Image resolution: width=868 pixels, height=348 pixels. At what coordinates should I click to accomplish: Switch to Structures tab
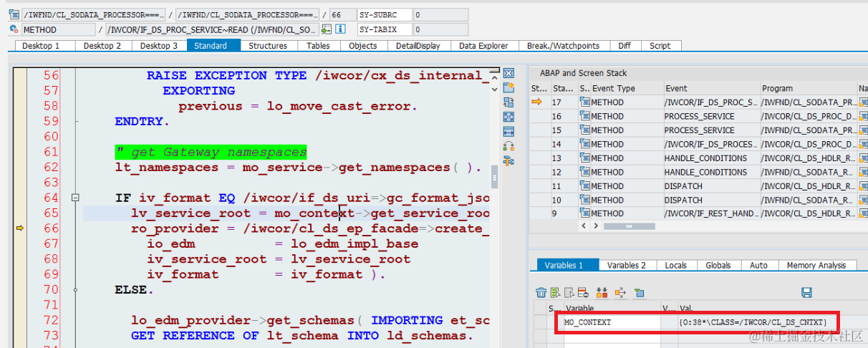tap(268, 45)
